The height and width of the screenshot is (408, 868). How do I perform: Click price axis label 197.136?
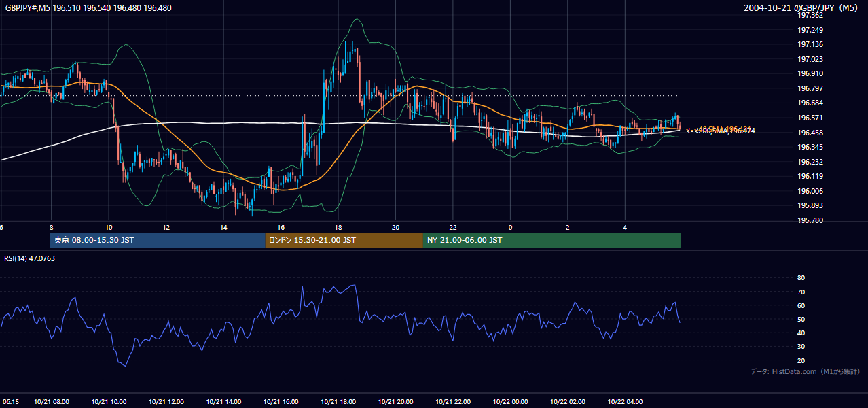coord(810,45)
